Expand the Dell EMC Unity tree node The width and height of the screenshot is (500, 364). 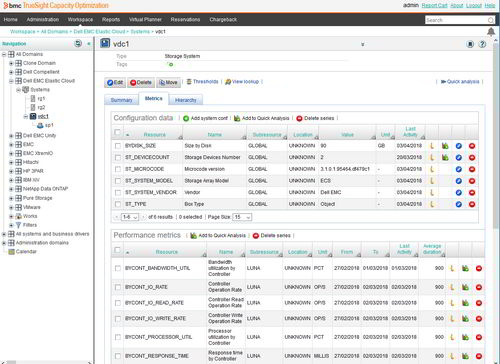click(x=11, y=136)
